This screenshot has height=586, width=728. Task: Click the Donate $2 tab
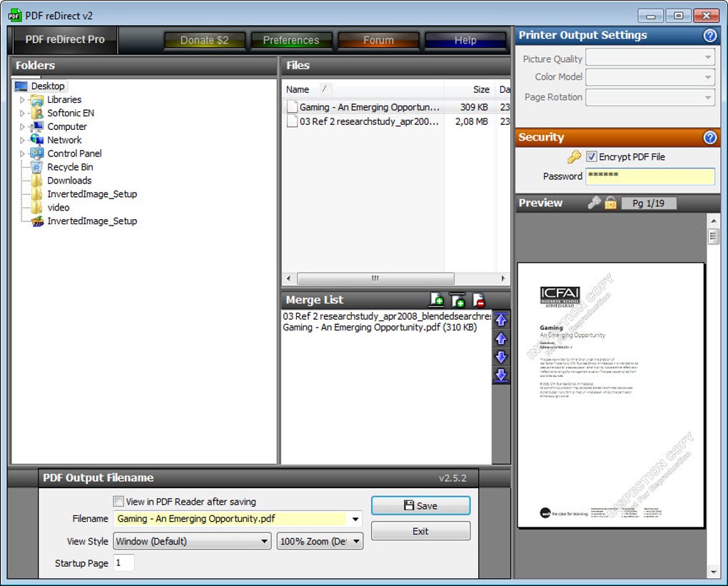204,41
